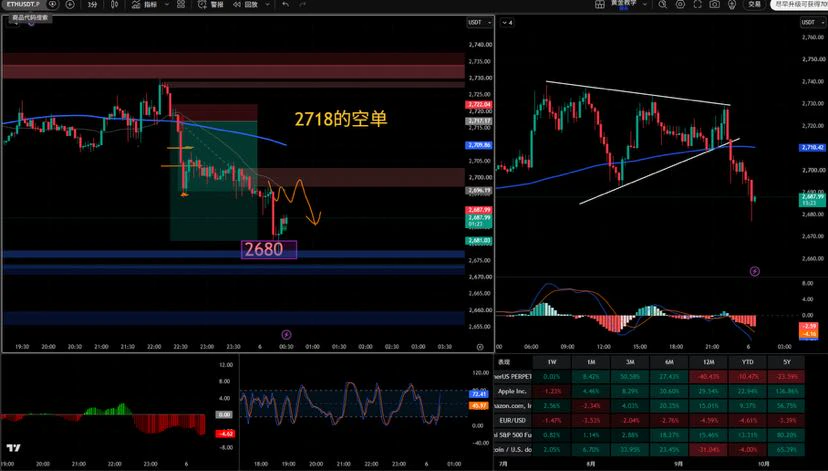Image resolution: width=828 pixels, height=471 pixels.
Task: Click the 交易 trade button
Action: [755, 4]
